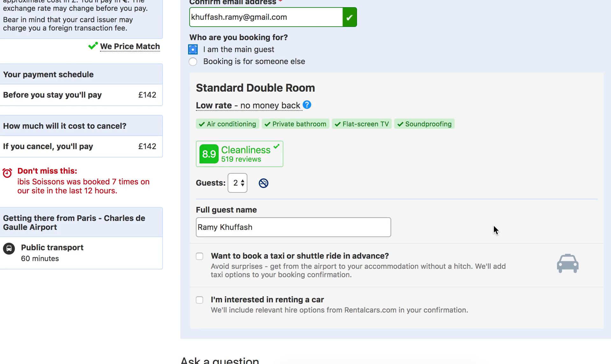Viewport: 611px width, 364px height.
Task: Click the public transport bus icon
Action: pyautogui.click(x=9, y=248)
